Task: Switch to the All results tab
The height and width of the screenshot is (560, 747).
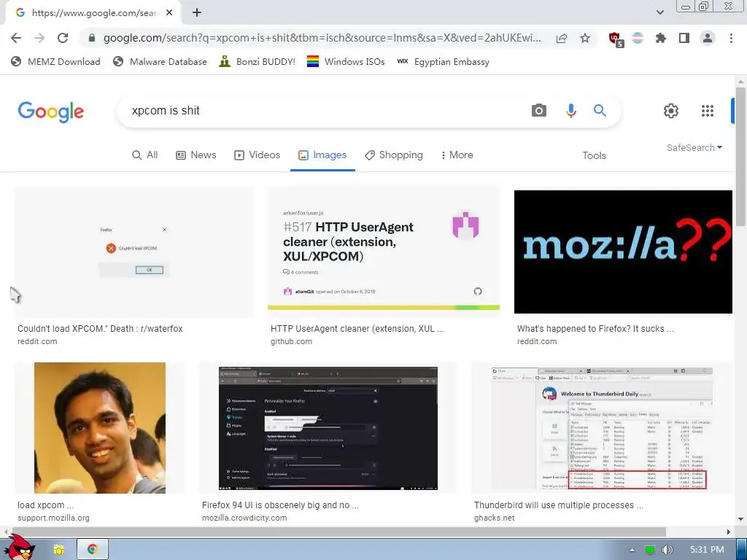Action: [x=145, y=155]
